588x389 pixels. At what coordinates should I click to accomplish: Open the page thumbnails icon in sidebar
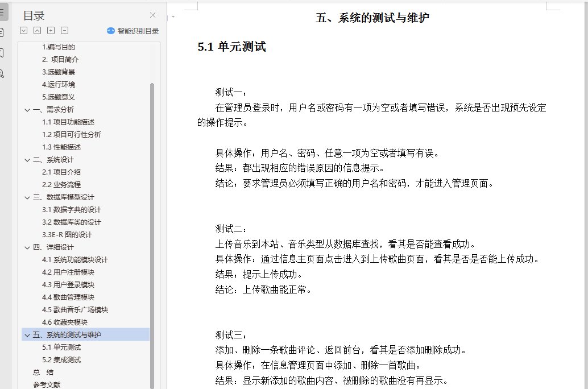pyautogui.click(x=2, y=32)
